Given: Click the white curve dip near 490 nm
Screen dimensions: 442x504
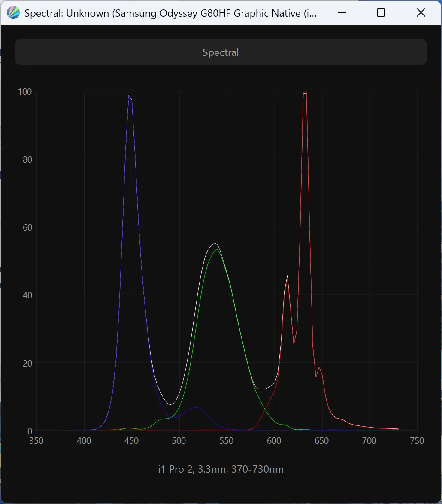Looking at the screenshot, I should pyautogui.click(x=170, y=404).
